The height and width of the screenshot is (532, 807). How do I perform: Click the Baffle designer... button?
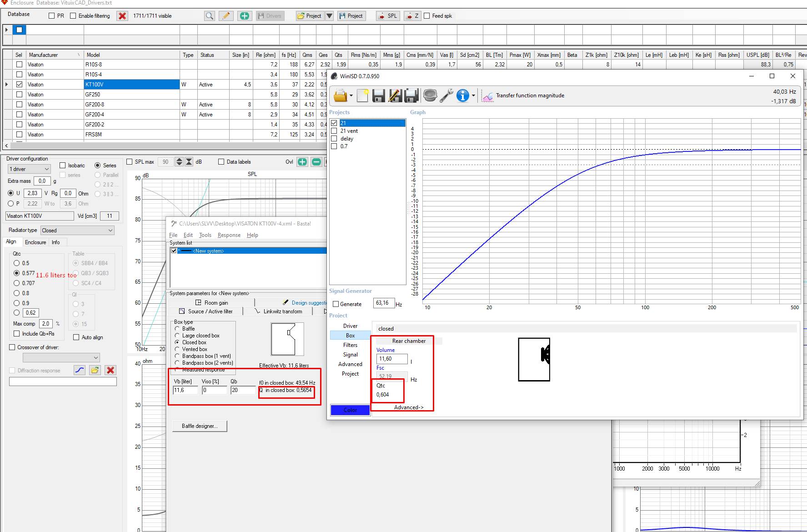pyautogui.click(x=200, y=426)
